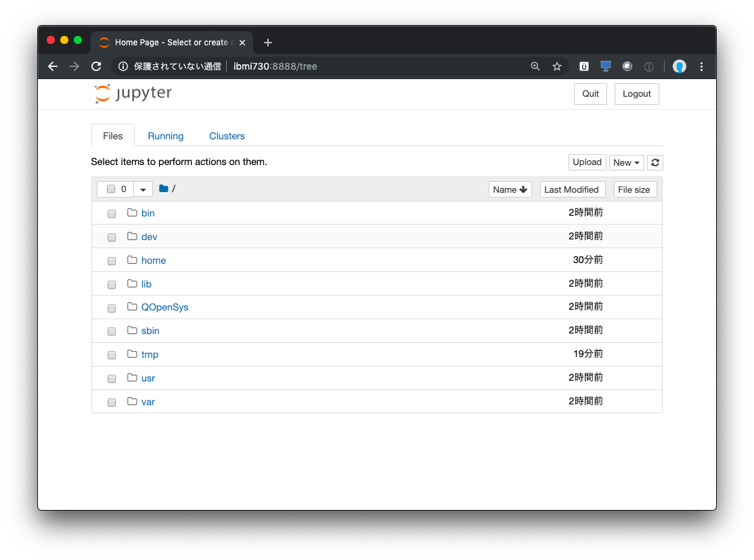The image size is (754, 560).
Task: Sort by Last Modified
Action: [x=571, y=189]
